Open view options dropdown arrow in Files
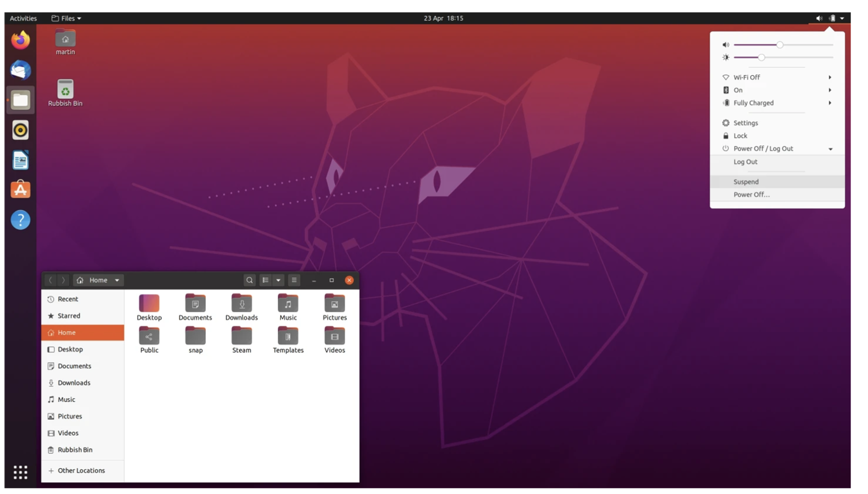 [278, 280]
